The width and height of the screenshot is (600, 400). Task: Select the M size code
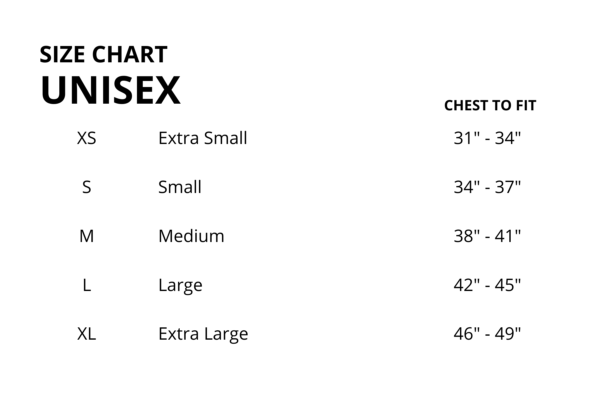point(86,236)
